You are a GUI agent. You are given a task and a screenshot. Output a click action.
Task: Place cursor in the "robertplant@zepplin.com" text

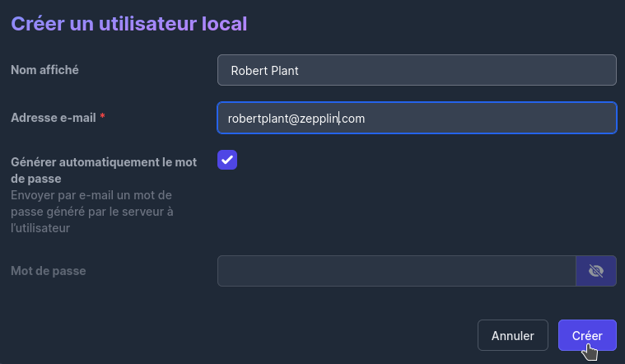pos(296,119)
